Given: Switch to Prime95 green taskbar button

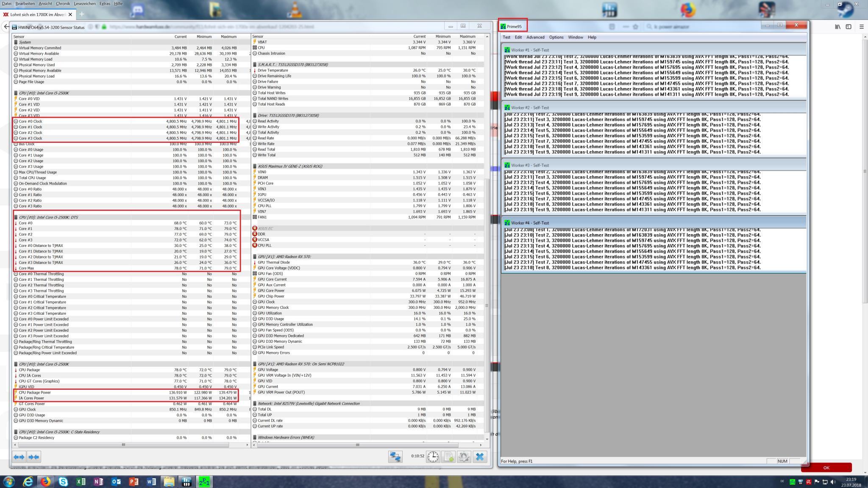Looking at the screenshot, I should tap(204, 482).
